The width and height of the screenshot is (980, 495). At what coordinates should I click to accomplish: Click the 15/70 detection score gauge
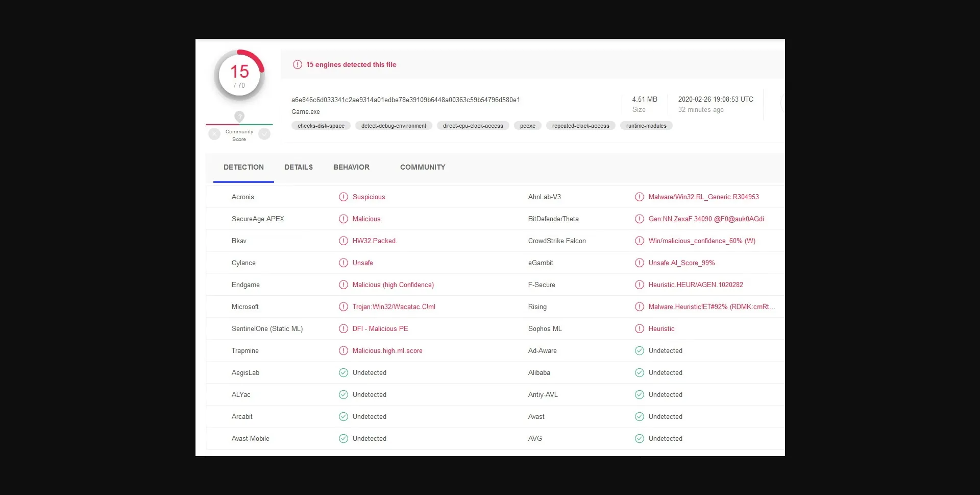[239, 76]
